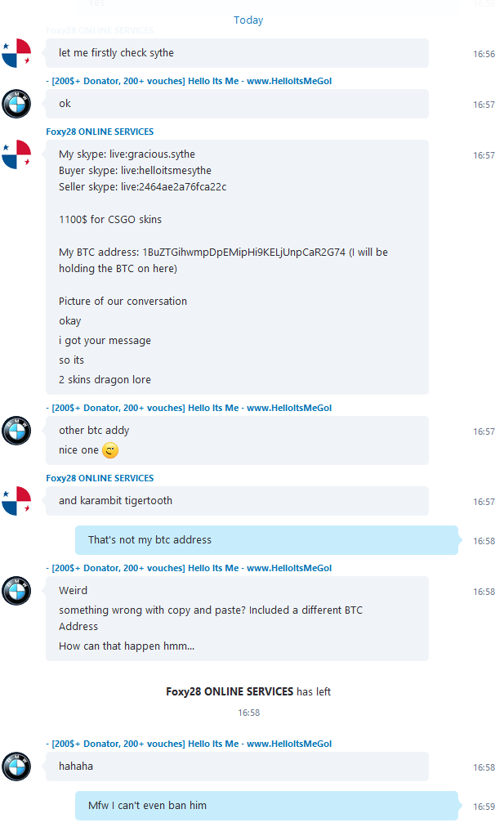Click the BMW avatar next to 'ok' message
504x827 pixels.
pyautogui.click(x=16, y=103)
